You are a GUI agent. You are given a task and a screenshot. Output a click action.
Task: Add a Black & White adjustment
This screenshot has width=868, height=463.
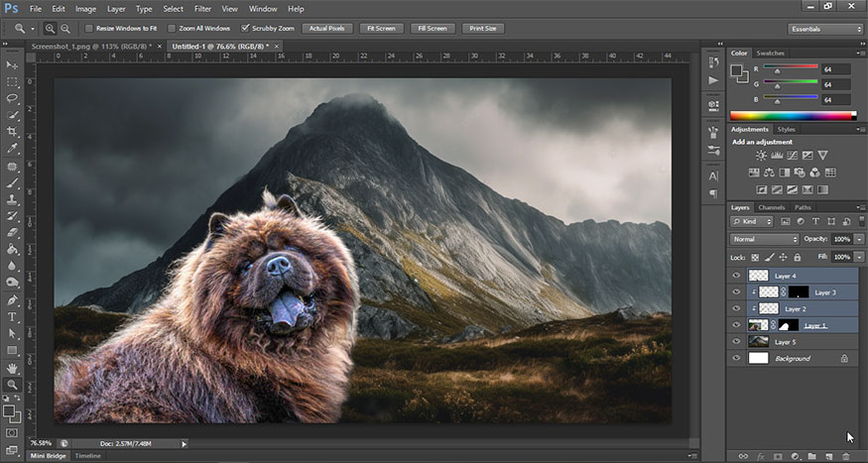(x=785, y=173)
